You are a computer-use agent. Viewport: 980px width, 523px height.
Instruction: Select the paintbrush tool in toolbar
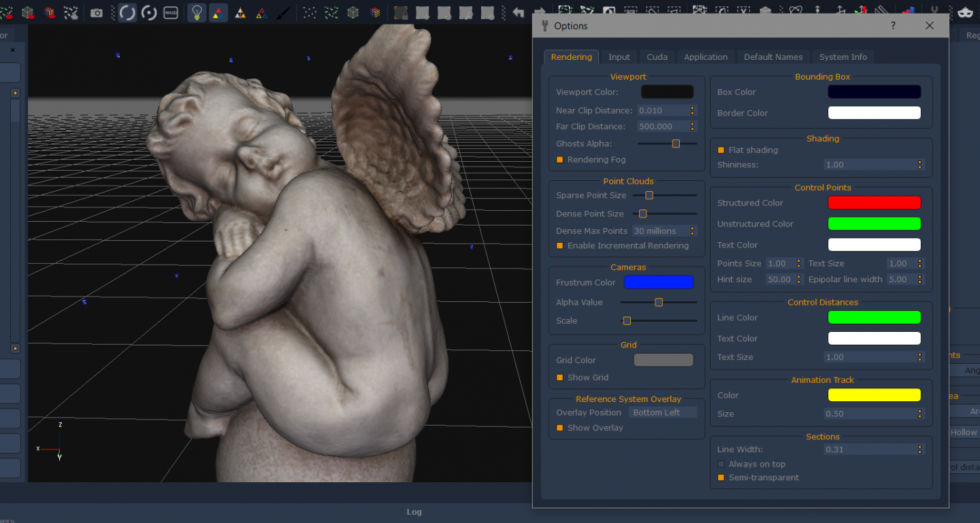pyautogui.click(x=284, y=13)
